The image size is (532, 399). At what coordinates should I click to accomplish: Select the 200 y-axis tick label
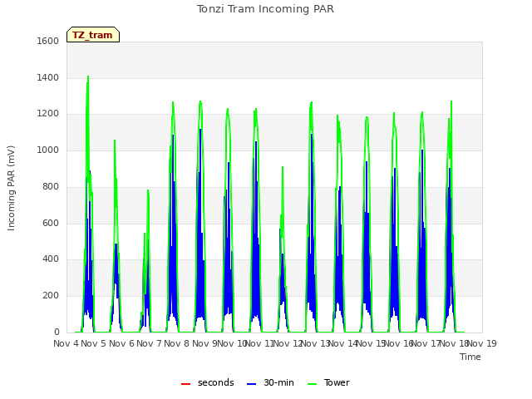51,296
